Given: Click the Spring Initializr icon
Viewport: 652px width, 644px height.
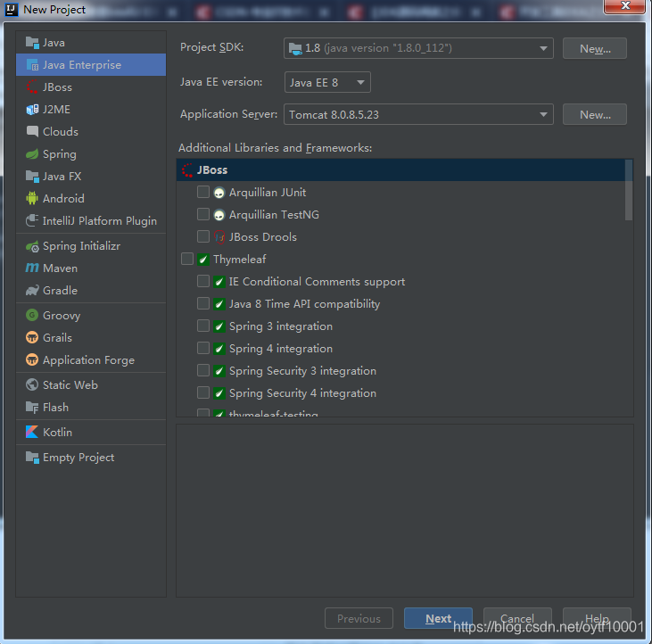Looking at the screenshot, I should pyautogui.click(x=32, y=246).
